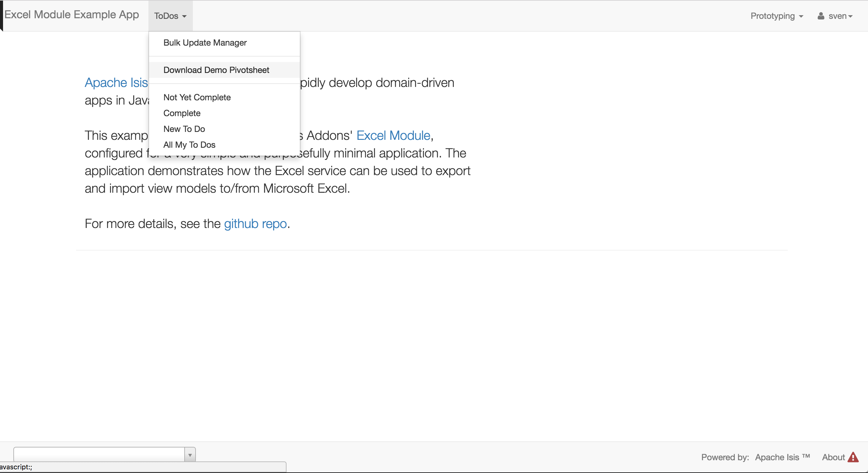Image resolution: width=868 pixels, height=473 pixels.
Task: Open the Excel Module hyperlink
Action: (393, 135)
